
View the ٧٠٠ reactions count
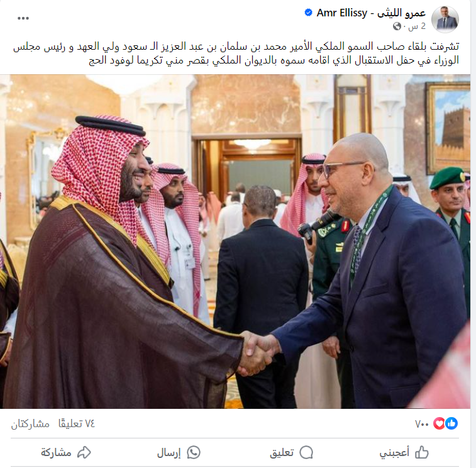pyautogui.click(x=422, y=424)
